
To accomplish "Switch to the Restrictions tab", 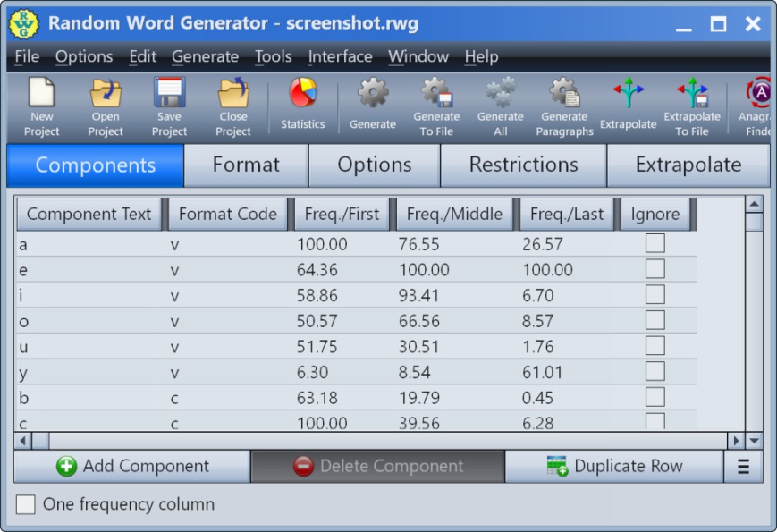I will click(523, 165).
